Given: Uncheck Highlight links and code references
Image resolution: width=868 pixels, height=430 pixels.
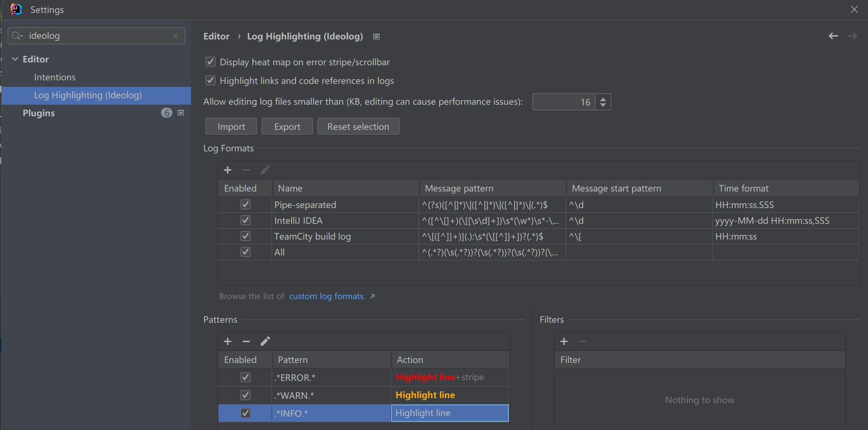Looking at the screenshot, I should [x=210, y=81].
